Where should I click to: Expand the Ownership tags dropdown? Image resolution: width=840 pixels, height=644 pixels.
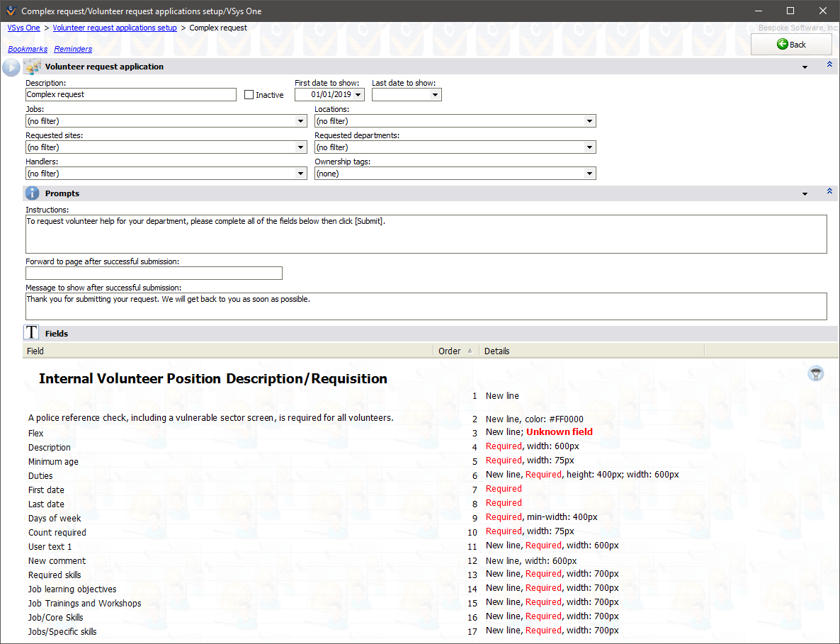[x=589, y=174]
